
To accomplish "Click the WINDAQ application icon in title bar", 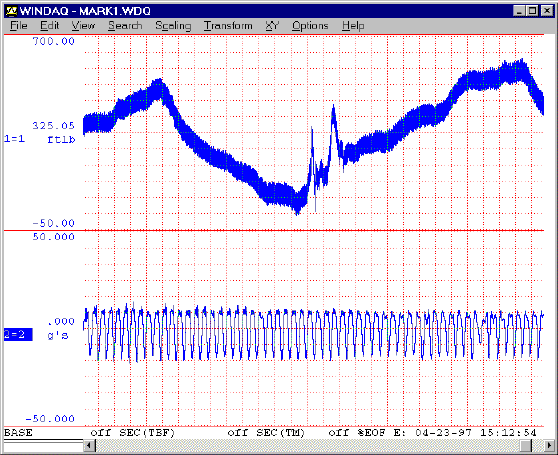I will click(x=11, y=11).
